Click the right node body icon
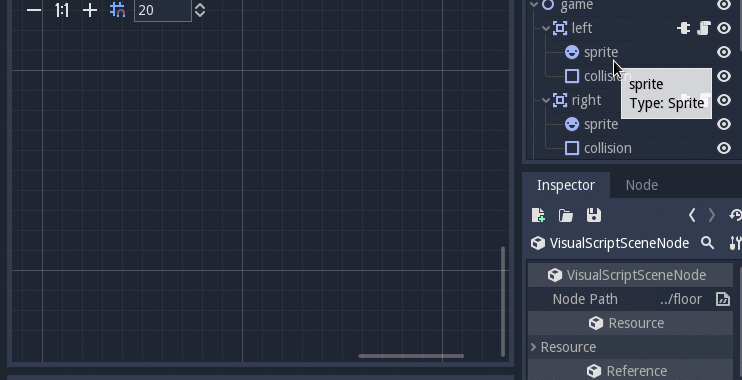This screenshot has height=380, width=742. click(x=560, y=100)
